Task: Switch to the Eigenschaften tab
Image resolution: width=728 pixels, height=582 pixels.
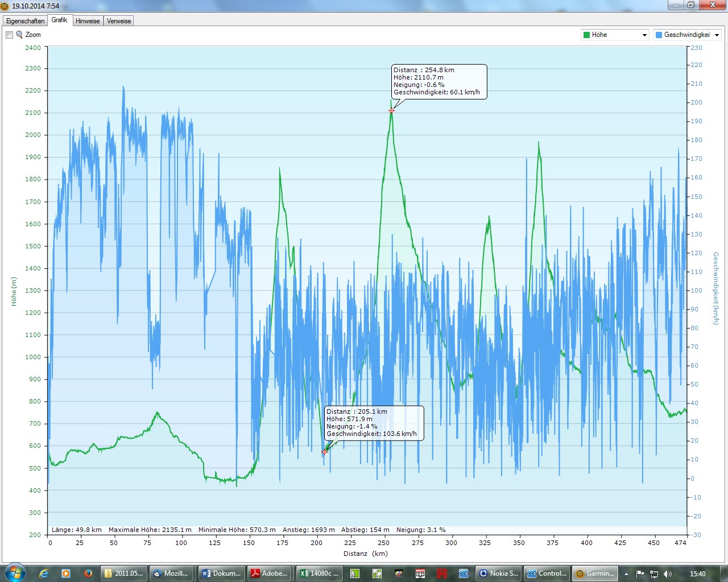Action: pos(25,21)
